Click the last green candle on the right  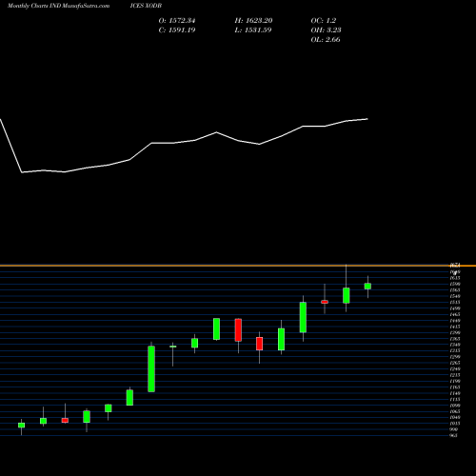coord(367,287)
